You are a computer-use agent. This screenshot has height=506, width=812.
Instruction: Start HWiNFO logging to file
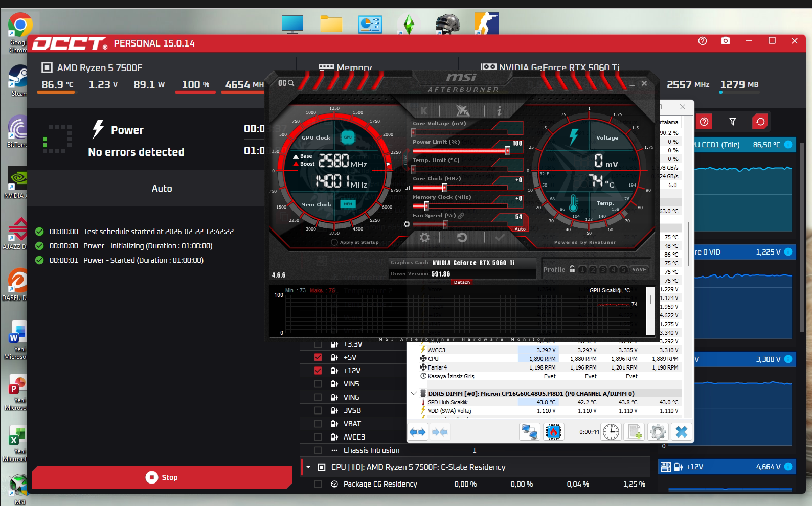635,432
